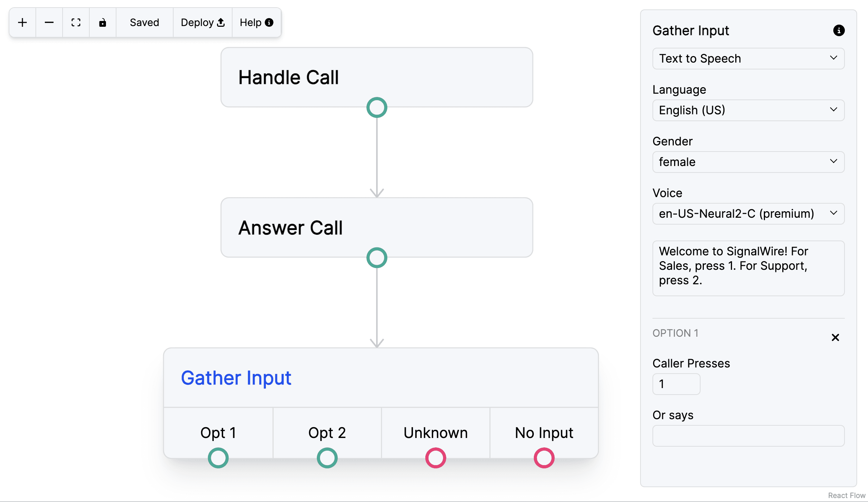Remove Option 1 with the X icon
This screenshot has height=502, width=868.
coord(835,337)
